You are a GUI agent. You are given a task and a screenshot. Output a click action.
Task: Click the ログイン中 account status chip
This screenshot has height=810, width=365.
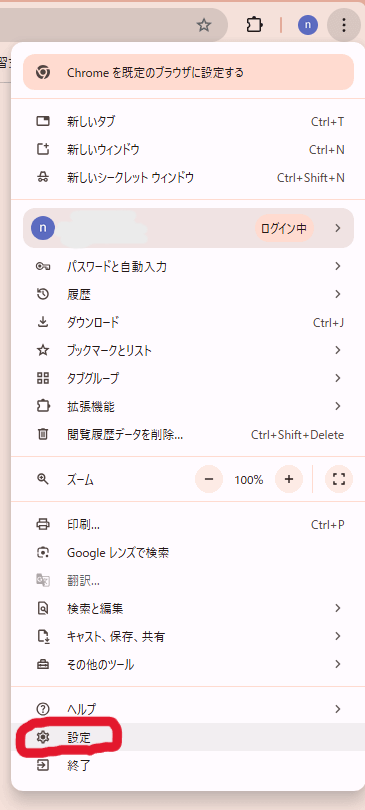point(284,228)
